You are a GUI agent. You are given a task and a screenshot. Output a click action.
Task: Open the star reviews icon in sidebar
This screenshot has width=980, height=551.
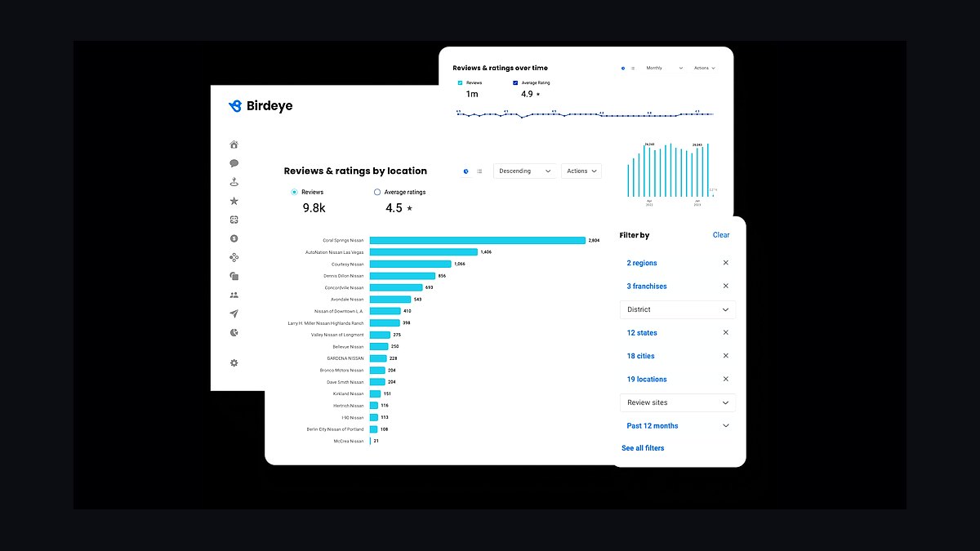click(234, 201)
